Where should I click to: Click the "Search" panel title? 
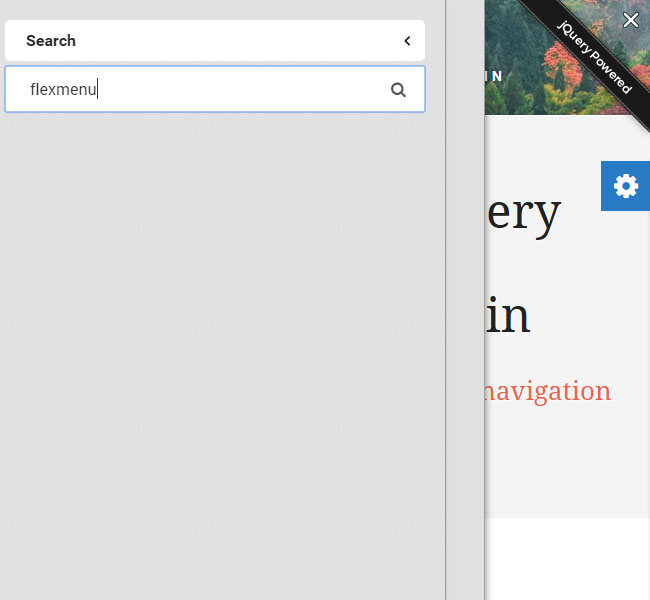point(51,41)
